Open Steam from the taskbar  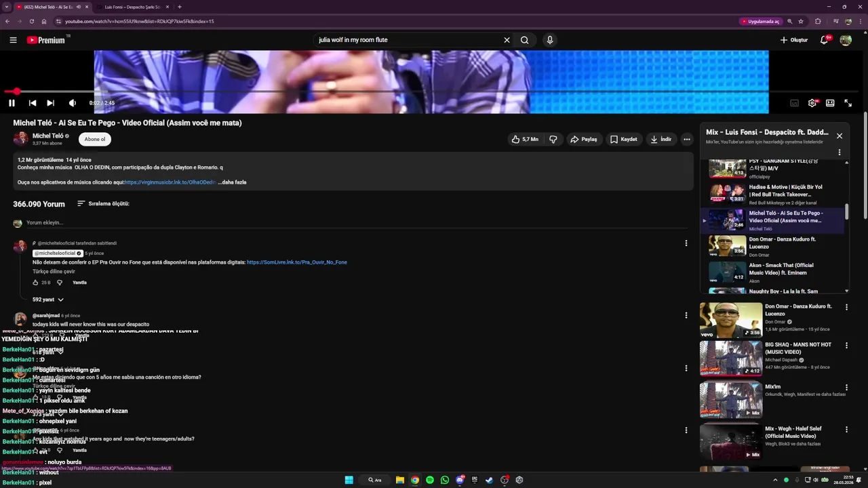[489, 480]
